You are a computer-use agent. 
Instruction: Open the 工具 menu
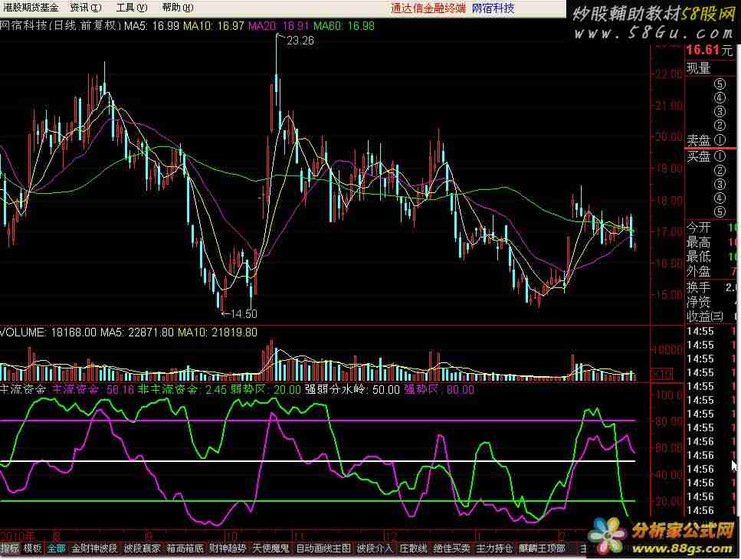132,8
